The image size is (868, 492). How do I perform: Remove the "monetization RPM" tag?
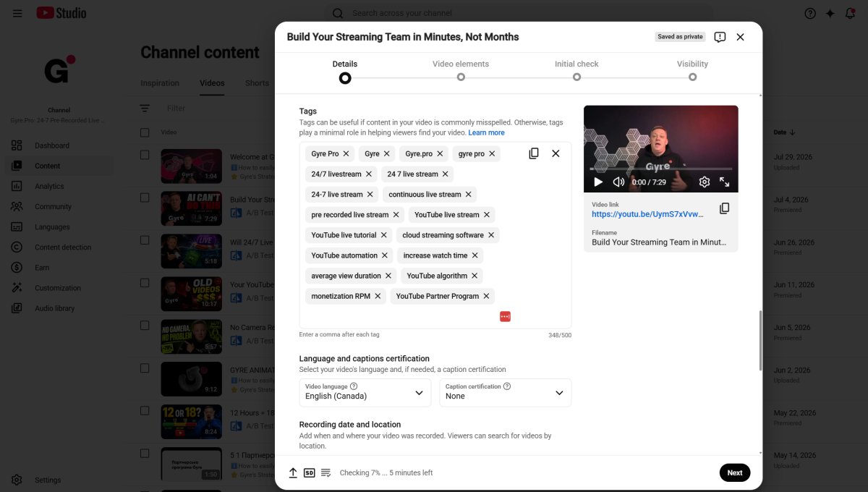[x=378, y=296]
